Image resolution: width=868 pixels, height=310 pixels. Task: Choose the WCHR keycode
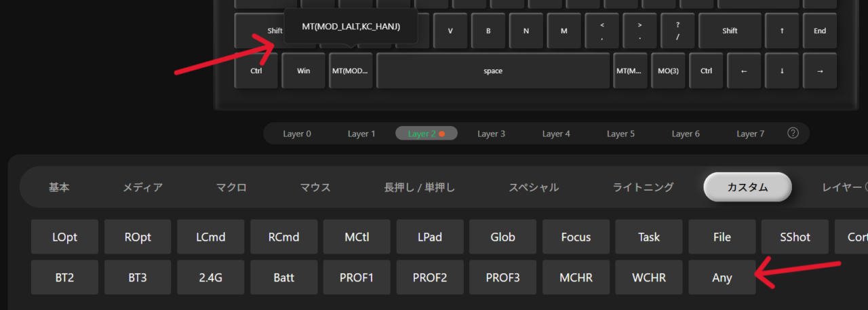click(x=649, y=277)
